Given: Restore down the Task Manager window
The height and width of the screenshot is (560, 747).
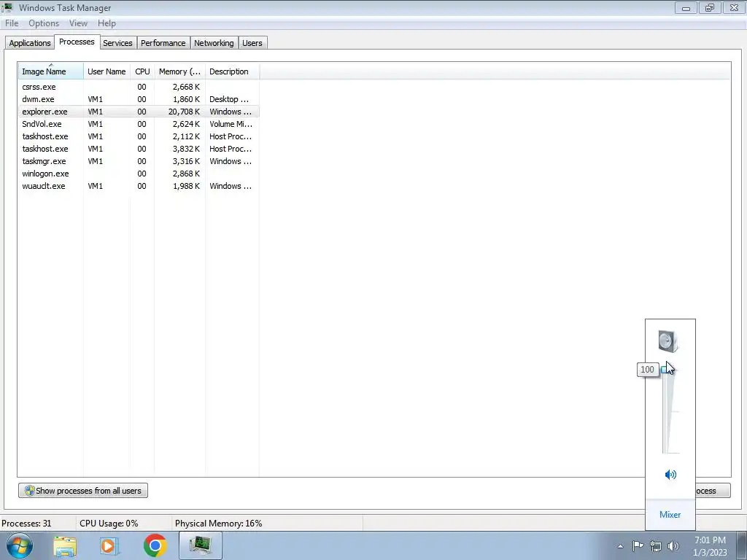Looking at the screenshot, I should (710, 7).
